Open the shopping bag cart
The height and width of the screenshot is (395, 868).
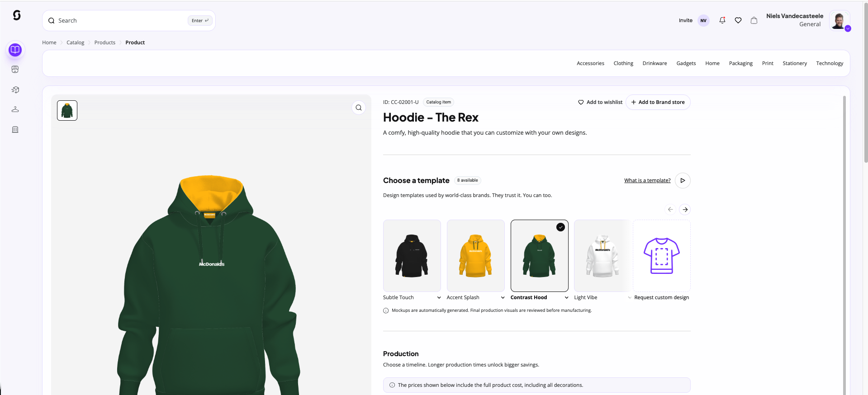[x=754, y=20]
